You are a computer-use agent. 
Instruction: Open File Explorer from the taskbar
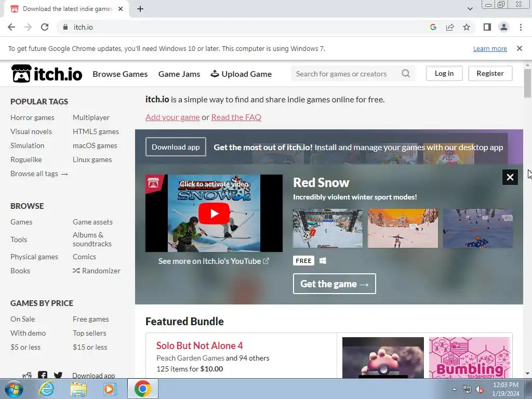tap(78, 389)
